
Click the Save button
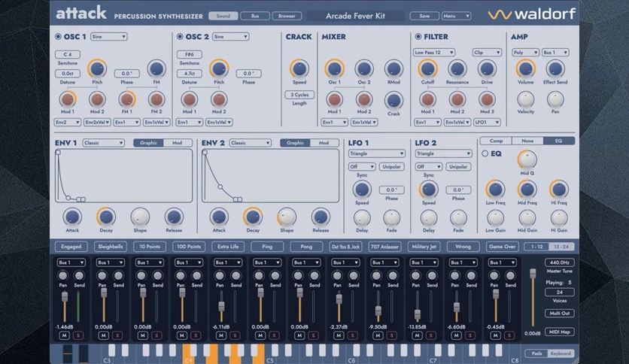click(424, 16)
